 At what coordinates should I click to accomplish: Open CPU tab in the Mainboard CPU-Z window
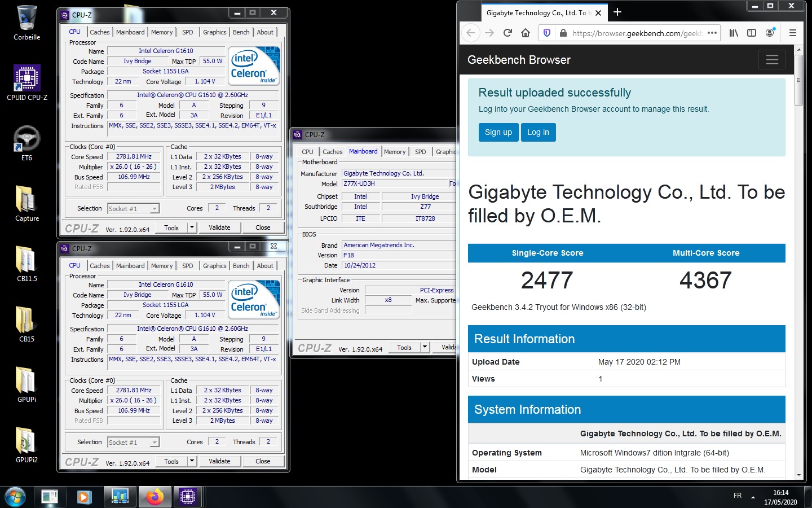[x=307, y=152]
